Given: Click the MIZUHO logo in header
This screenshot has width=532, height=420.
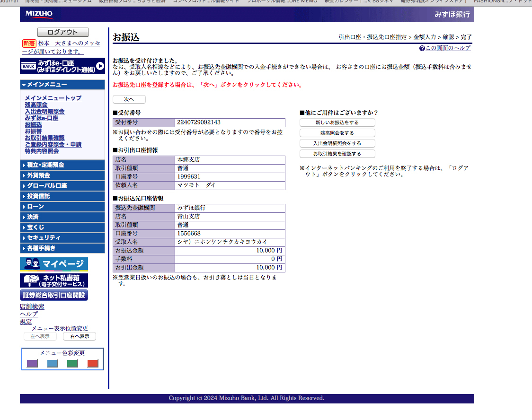Looking at the screenshot, I should pos(39,14).
